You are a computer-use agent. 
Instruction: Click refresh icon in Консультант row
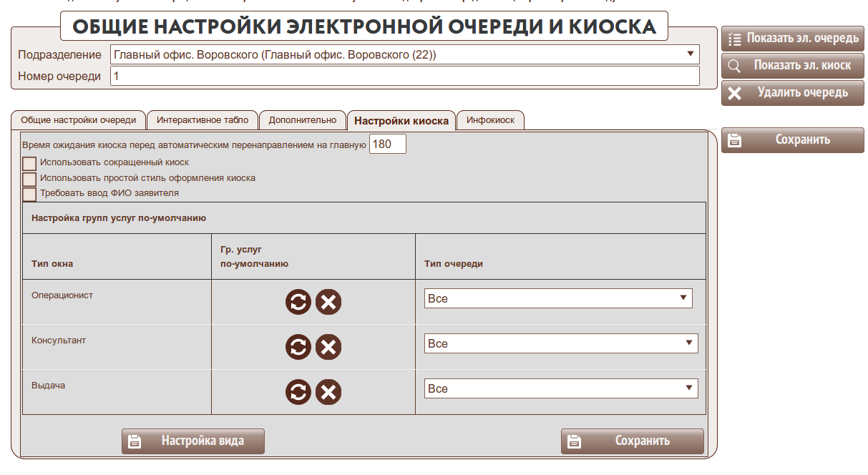pyautogui.click(x=298, y=348)
